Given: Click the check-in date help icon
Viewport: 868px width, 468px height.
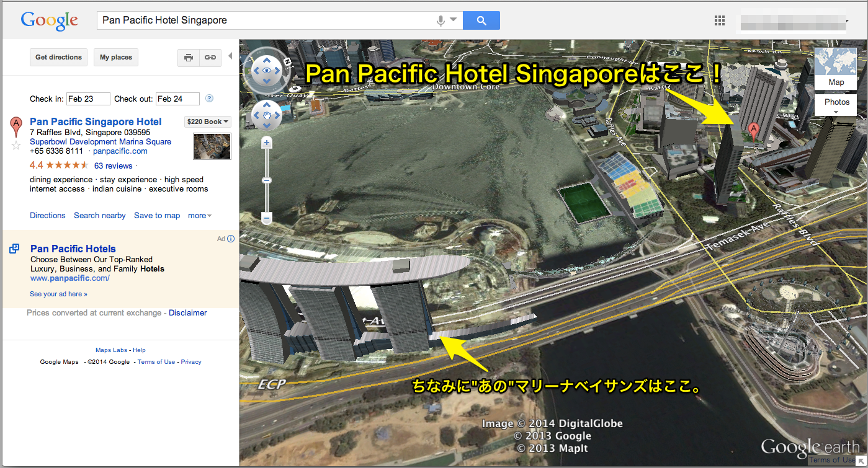Looking at the screenshot, I should 209,98.
